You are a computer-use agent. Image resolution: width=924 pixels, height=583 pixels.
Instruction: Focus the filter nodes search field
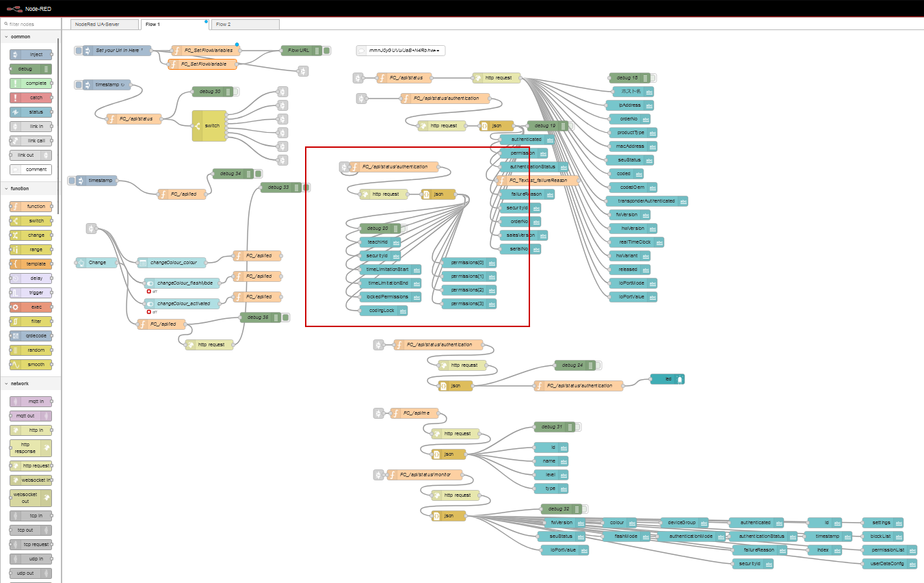[31, 24]
